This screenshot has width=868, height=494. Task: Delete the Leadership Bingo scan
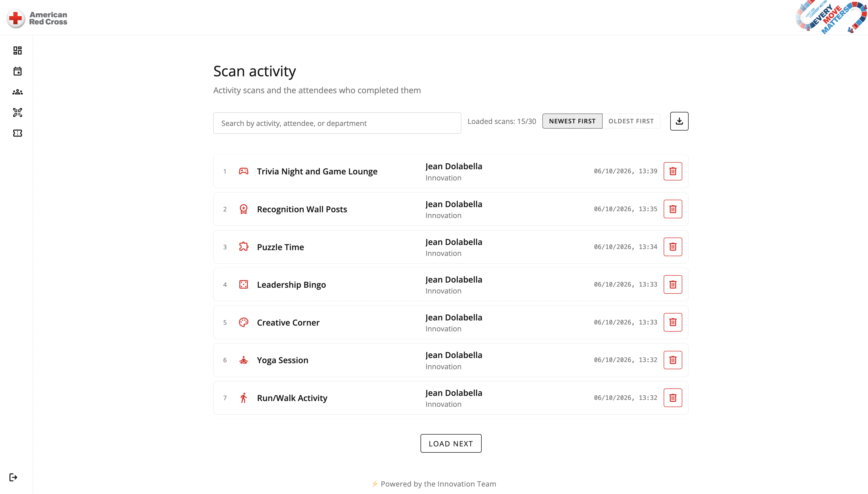(673, 284)
